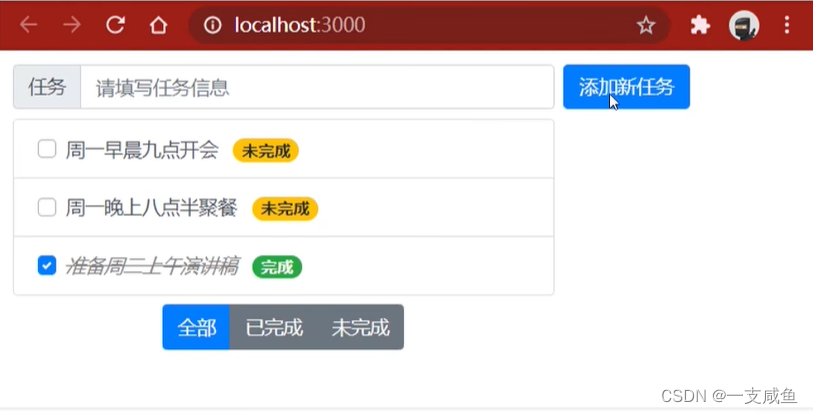
Task: Click the task input field placeholder
Action: pos(317,87)
